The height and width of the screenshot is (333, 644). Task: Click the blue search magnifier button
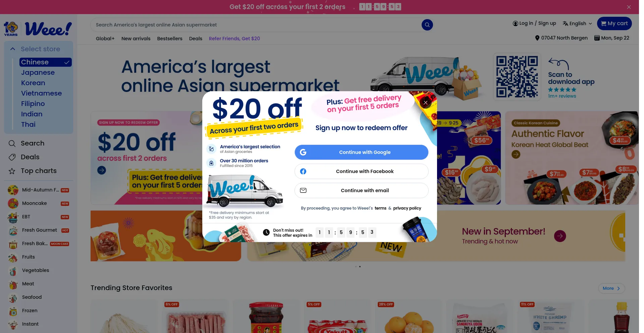427,25
